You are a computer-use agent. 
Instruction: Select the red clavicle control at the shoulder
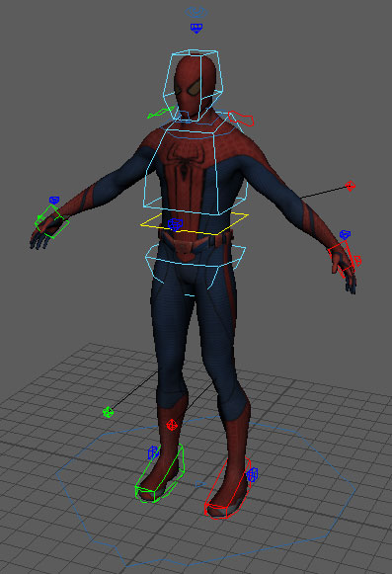241,119
